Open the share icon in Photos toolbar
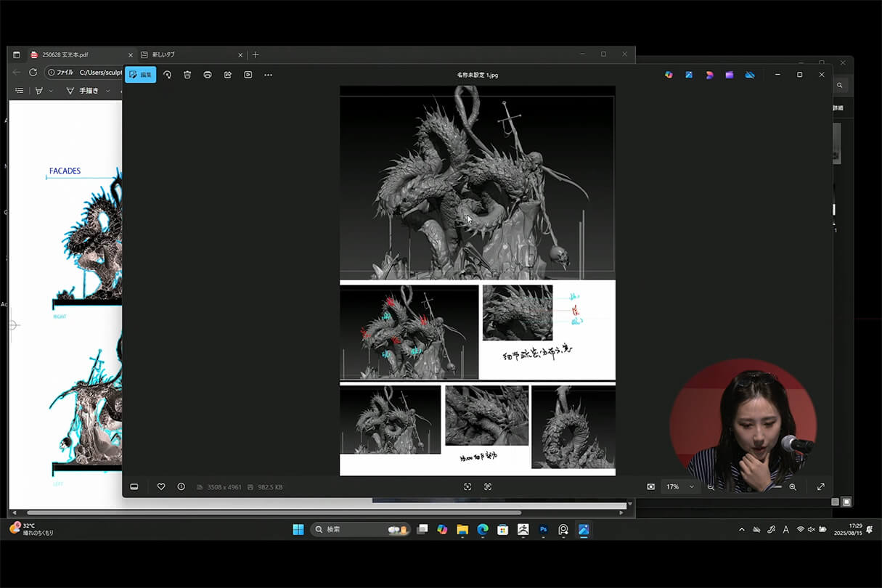Screen dimensions: 882x588 click(x=228, y=75)
